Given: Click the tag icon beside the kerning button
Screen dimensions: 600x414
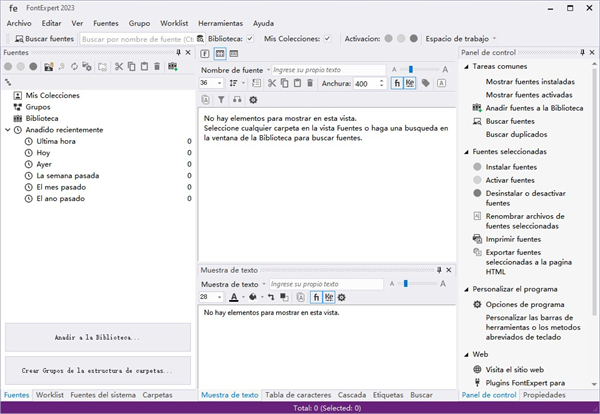Looking at the screenshot, I should tap(425, 84).
